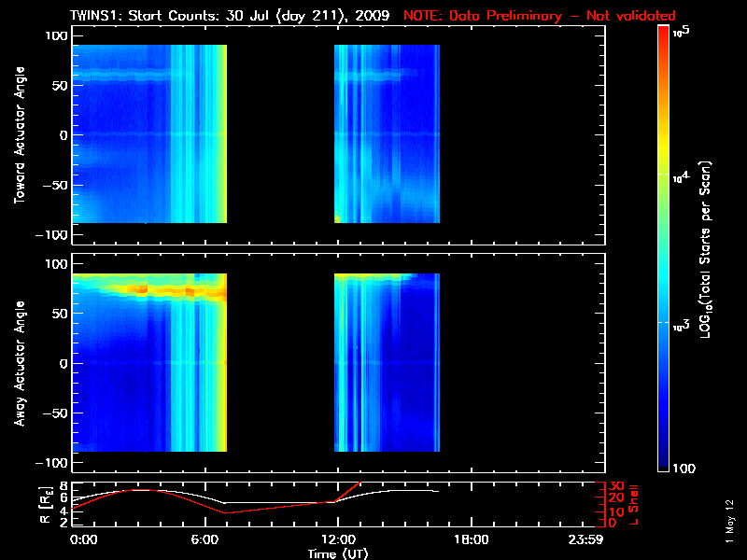Click the '6:00' time axis label
The width and height of the screenshot is (747, 560).
(x=204, y=539)
